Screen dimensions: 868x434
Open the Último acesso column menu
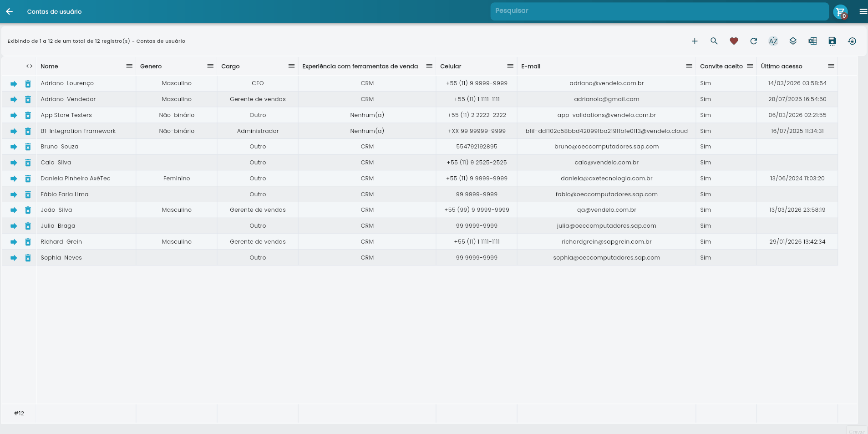(x=831, y=66)
